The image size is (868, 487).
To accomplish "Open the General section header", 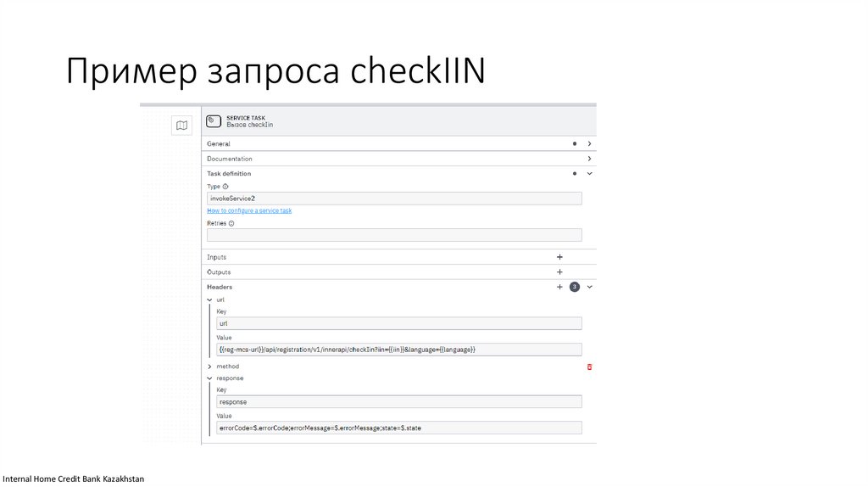I will (399, 143).
